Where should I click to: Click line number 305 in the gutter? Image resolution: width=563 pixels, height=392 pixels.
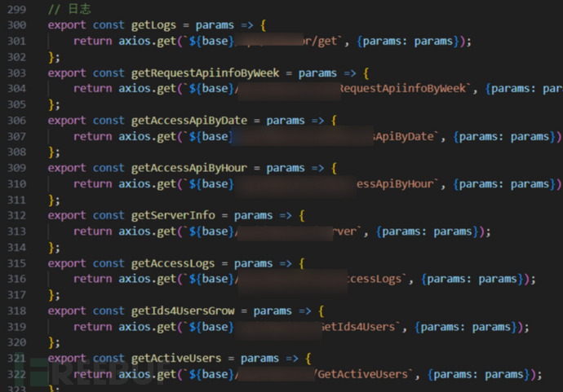tap(16, 105)
